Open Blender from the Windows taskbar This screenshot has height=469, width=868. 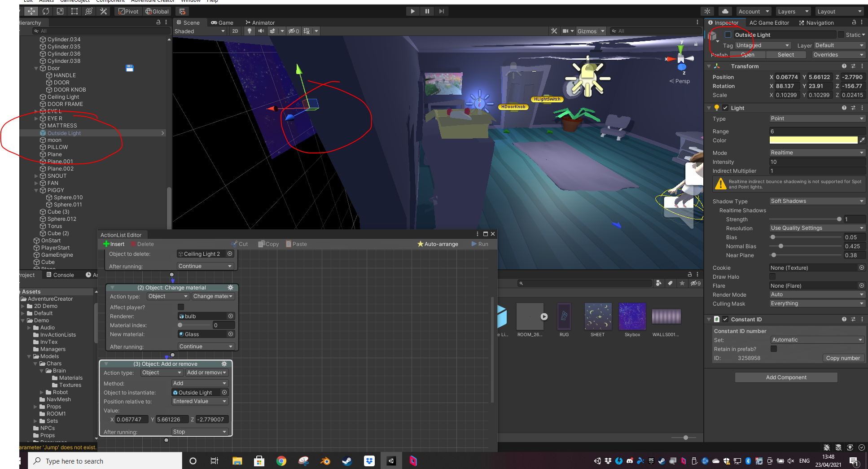point(325,461)
